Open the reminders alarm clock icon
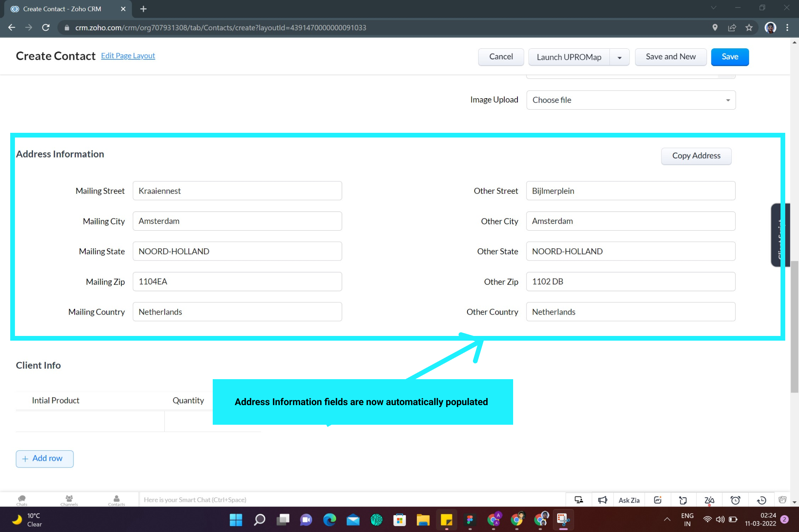 [x=735, y=500]
